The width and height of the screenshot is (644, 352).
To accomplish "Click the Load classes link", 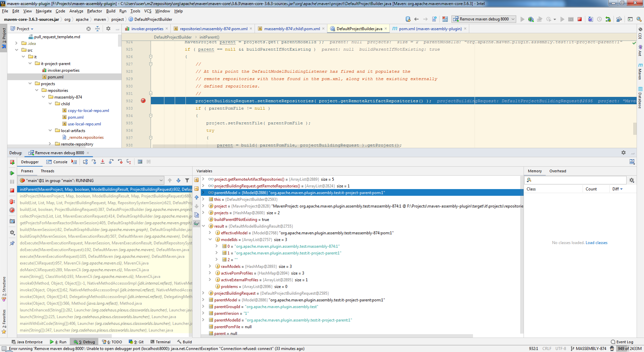I will point(596,243).
